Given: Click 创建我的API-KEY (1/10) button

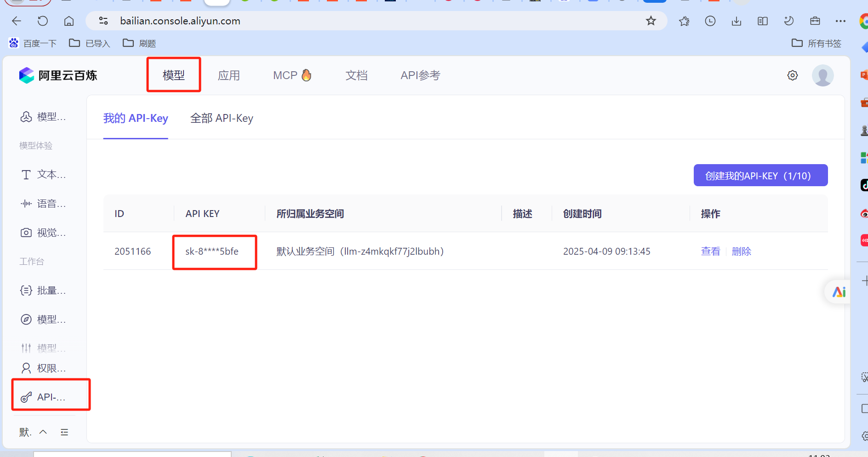Looking at the screenshot, I should 761,175.
